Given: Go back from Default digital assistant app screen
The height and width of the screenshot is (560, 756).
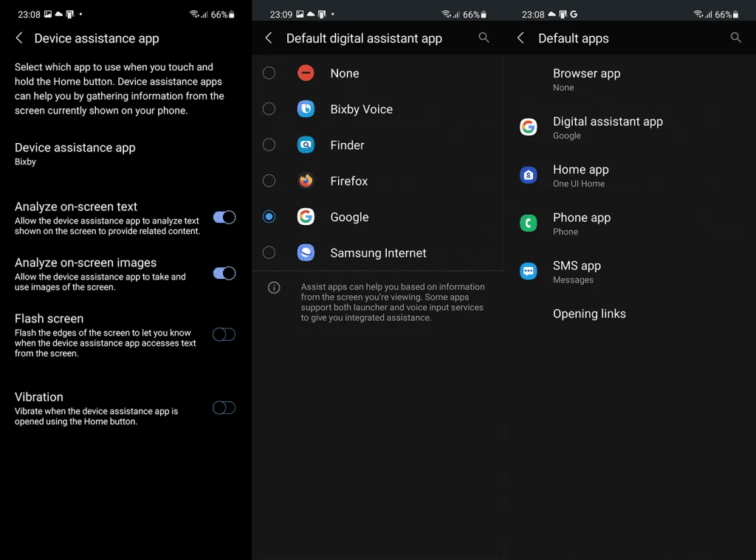Looking at the screenshot, I should point(269,38).
